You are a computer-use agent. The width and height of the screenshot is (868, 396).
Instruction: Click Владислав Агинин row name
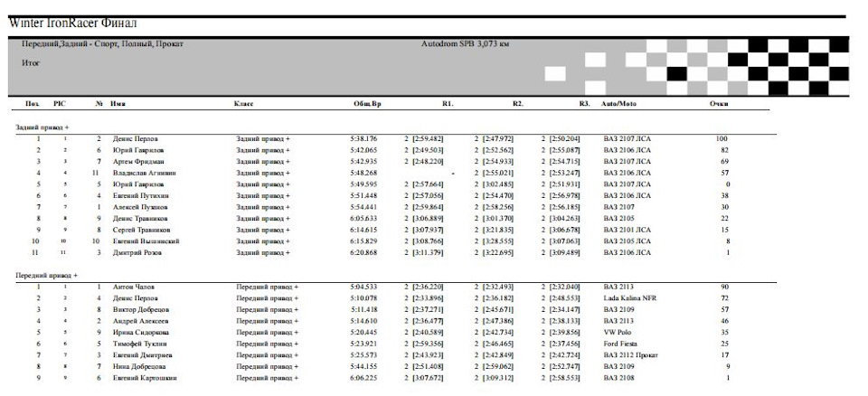[143, 173]
